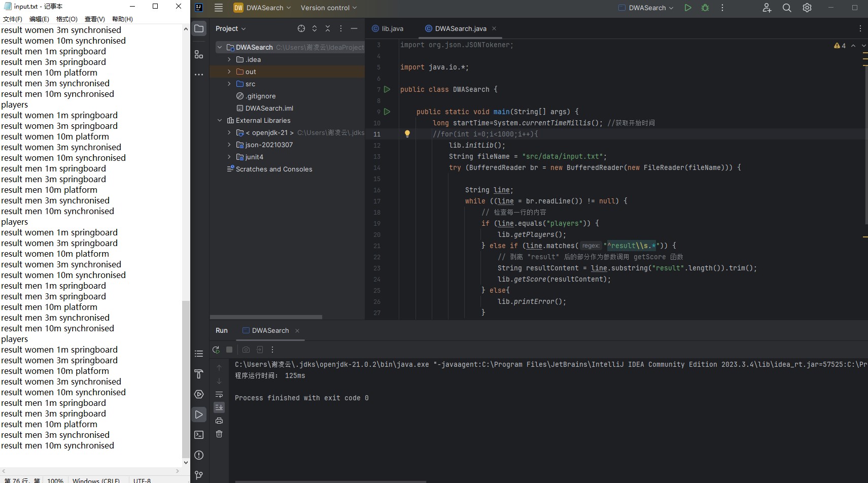Start Debug with the bug icon

point(705,8)
